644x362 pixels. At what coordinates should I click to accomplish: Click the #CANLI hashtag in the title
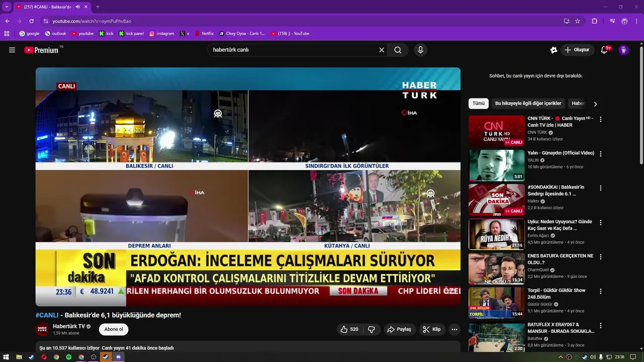[x=47, y=315]
